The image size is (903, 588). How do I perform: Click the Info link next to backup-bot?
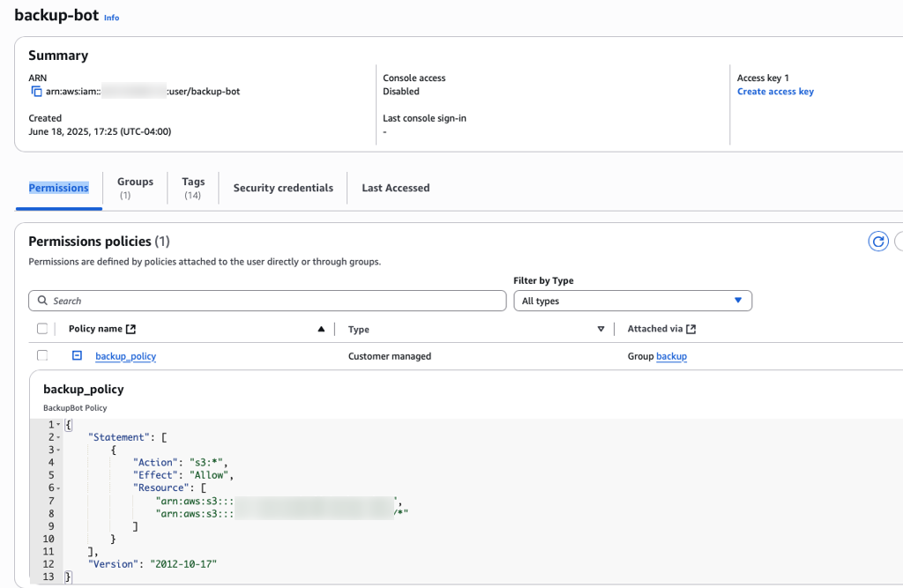(111, 16)
